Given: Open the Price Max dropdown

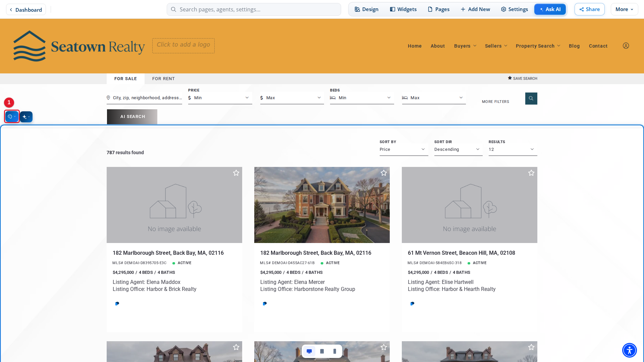Looking at the screenshot, I should click(292, 98).
